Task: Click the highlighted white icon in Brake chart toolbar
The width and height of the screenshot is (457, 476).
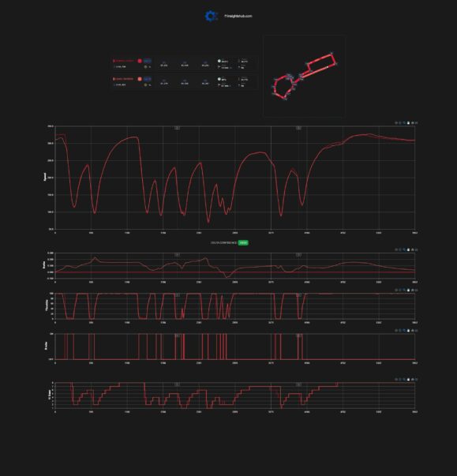Action: pyautogui.click(x=408, y=330)
